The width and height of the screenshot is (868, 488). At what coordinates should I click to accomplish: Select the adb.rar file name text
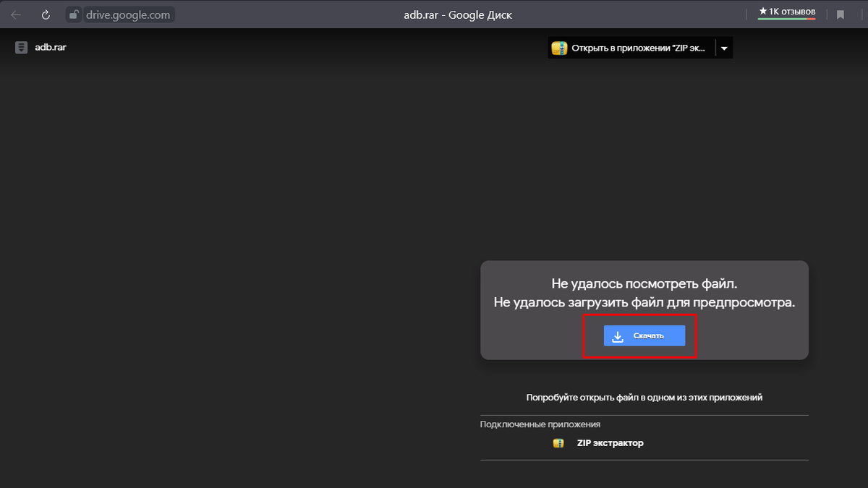[51, 48]
